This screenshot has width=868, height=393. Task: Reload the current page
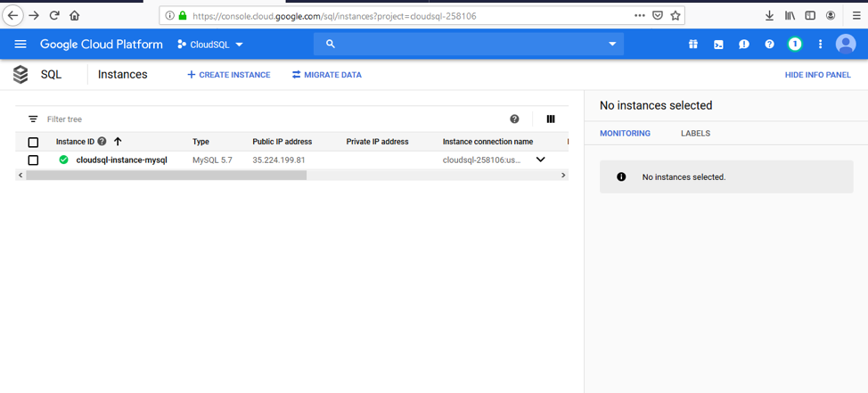54,15
